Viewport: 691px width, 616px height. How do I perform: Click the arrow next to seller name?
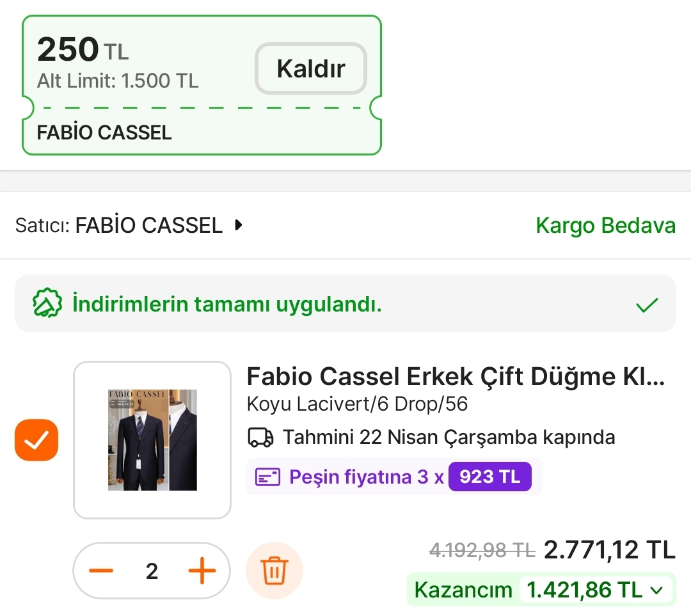tap(239, 225)
